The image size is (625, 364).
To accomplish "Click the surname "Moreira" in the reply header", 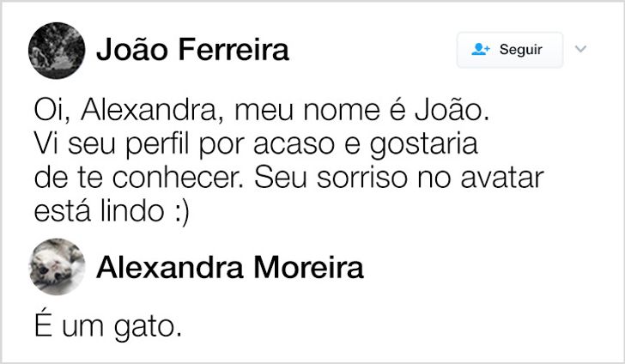I will (x=308, y=267).
